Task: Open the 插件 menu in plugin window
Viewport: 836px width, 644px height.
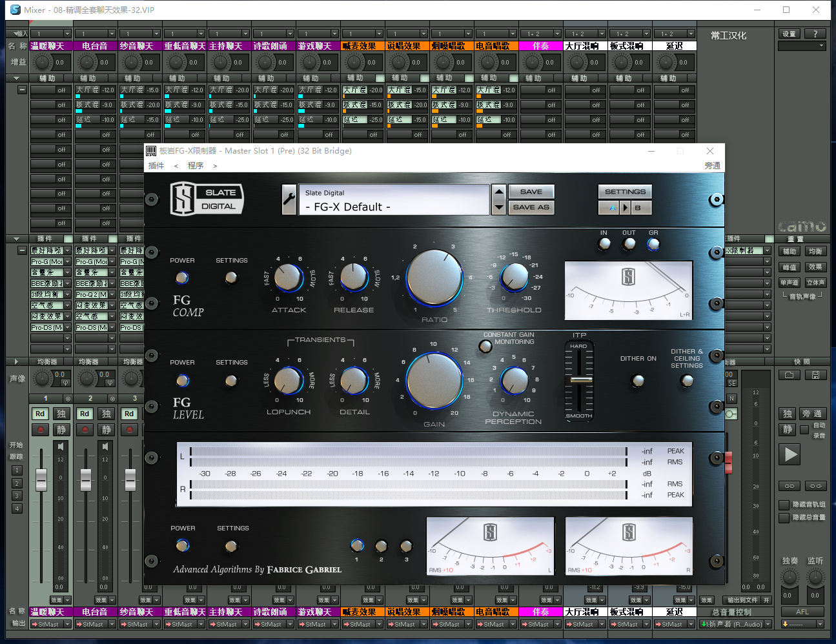Action: tap(156, 166)
